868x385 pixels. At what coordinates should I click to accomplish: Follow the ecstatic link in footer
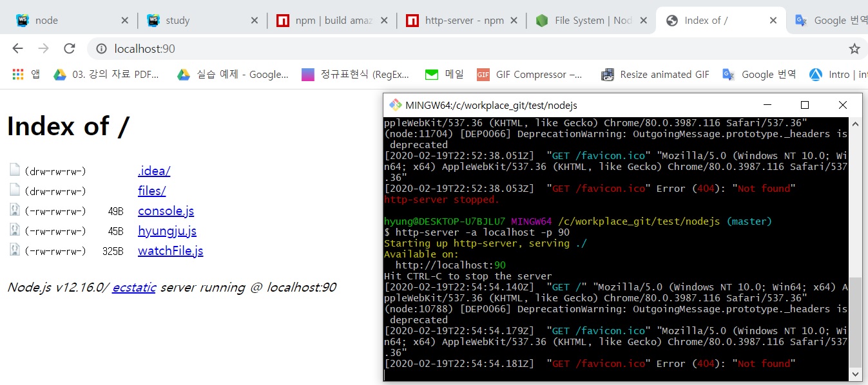coord(134,288)
